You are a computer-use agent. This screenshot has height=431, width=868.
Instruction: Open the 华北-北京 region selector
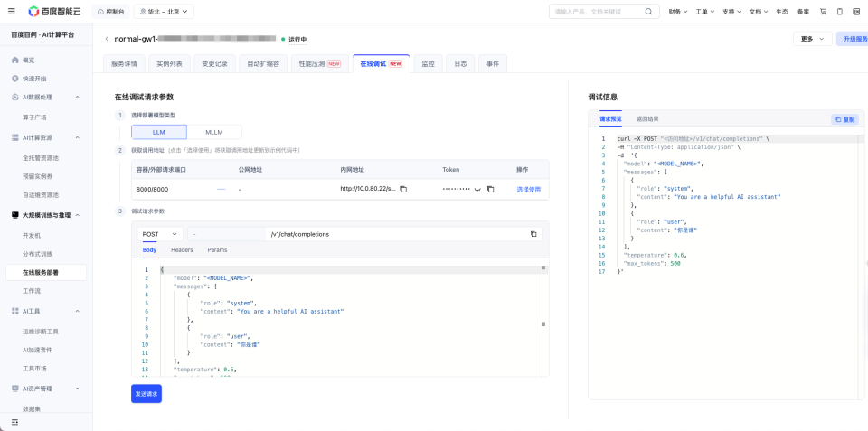point(164,12)
